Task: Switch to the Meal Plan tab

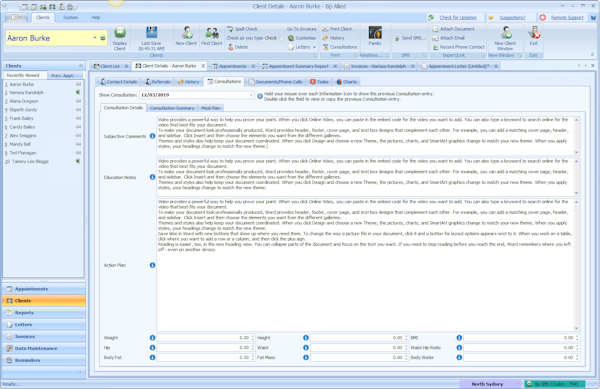Action: [x=210, y=108]
